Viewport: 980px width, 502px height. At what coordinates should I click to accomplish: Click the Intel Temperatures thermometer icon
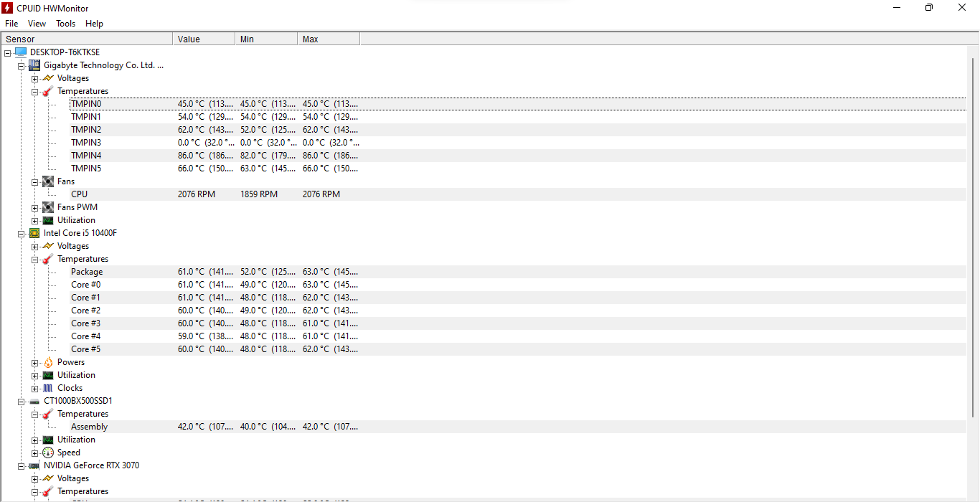(48, 259)
